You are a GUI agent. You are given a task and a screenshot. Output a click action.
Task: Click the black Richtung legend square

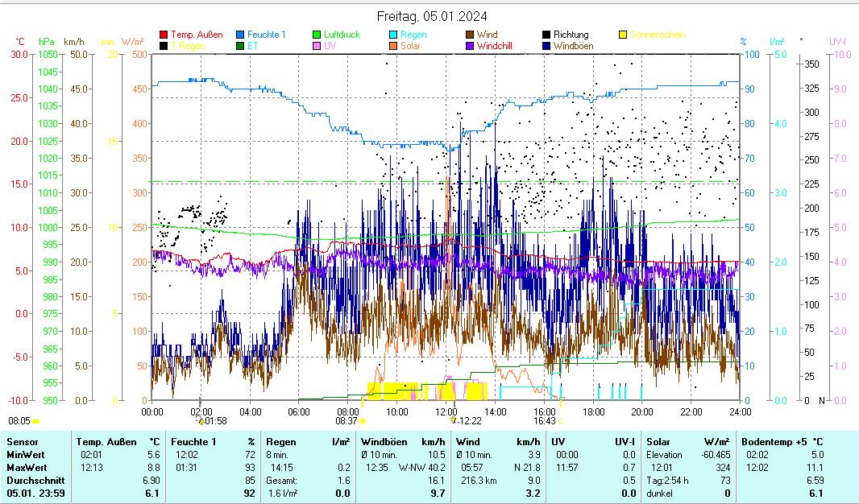click(546, 35)
